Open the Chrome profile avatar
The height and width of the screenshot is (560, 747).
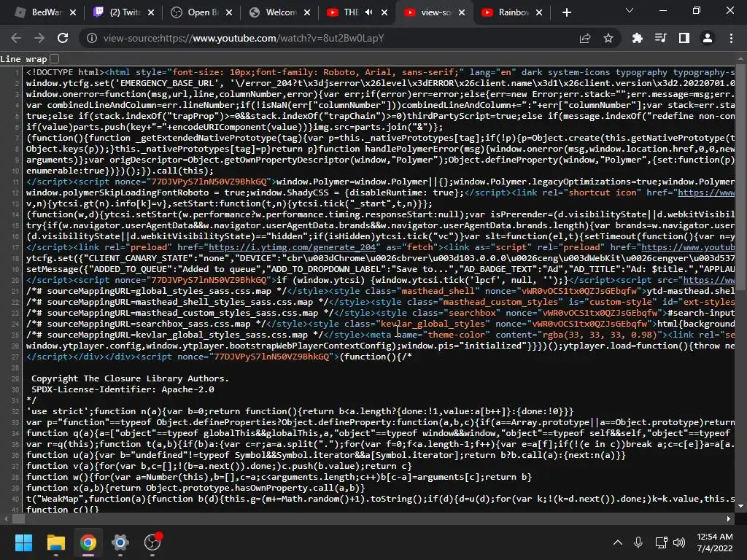708,38
